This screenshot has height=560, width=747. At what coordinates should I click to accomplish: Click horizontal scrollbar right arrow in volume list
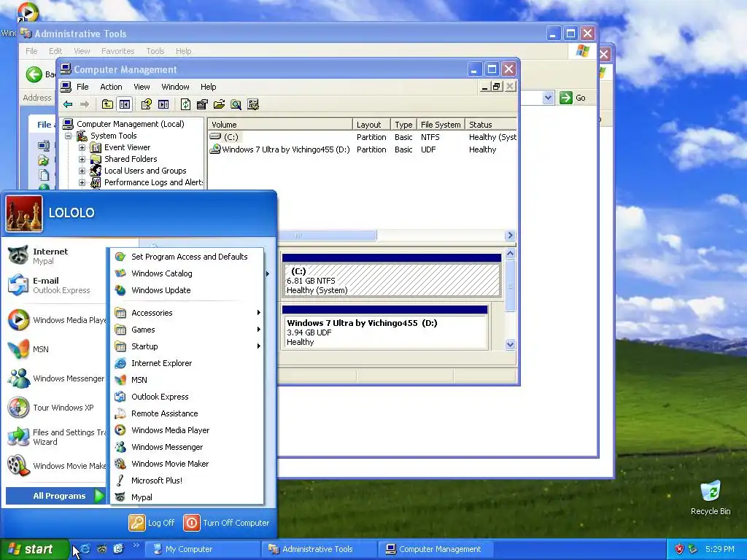[510, 236]
